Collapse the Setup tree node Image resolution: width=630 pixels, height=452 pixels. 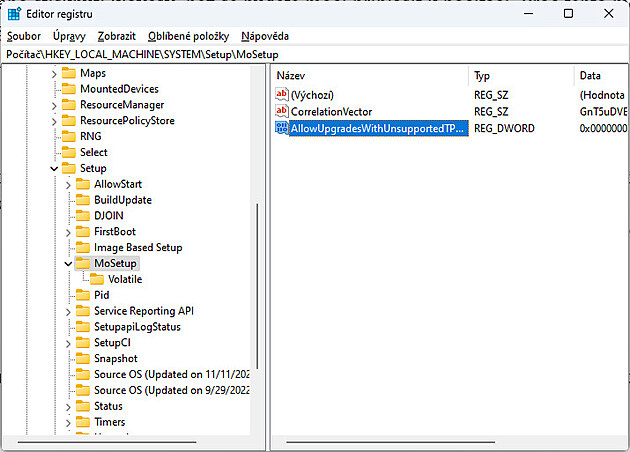point(54,169)
